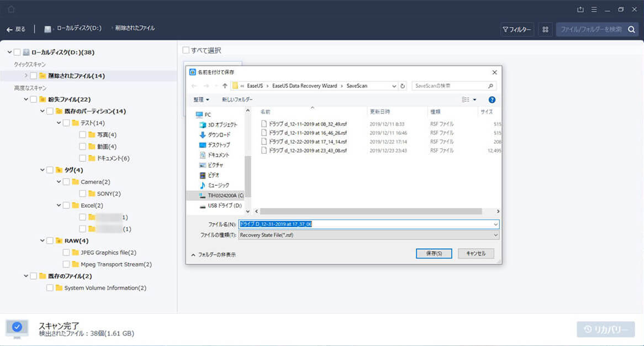This screenshot has height=346, width=644.
Task: Open the export/share icon in title bar
Action: coord(580,9)
